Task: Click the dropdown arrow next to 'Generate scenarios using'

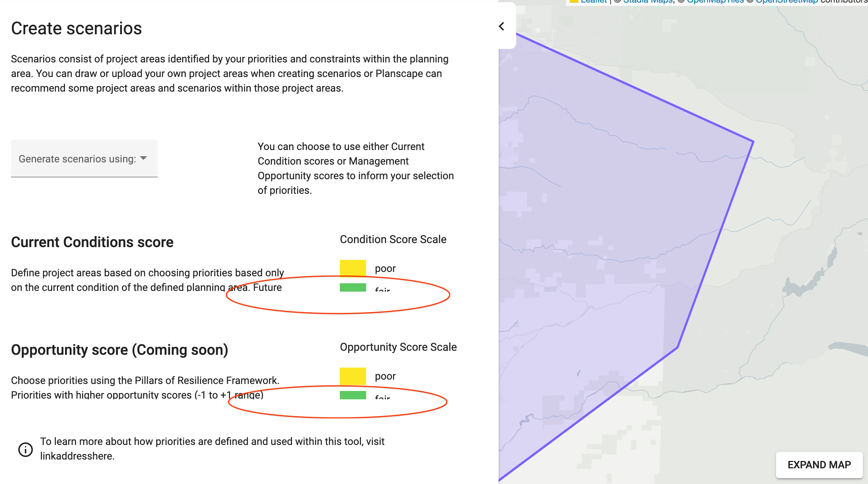Action: (144, 158)
